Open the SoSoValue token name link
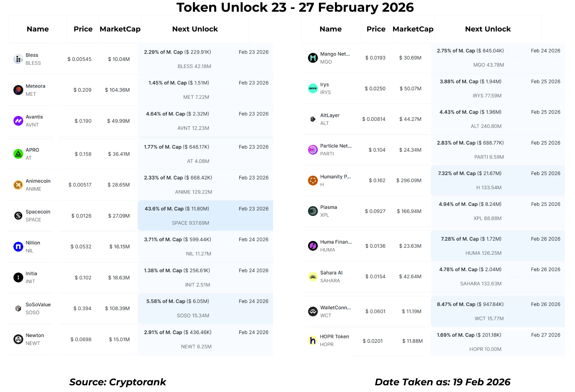Viewport: 575px width, 392px height. 38,305
